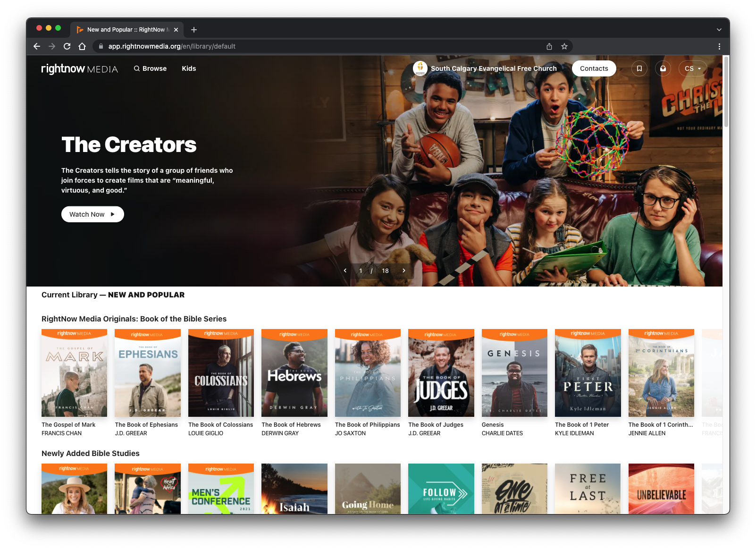Open The Book of 1 Corinthians cover

(661, 373)
